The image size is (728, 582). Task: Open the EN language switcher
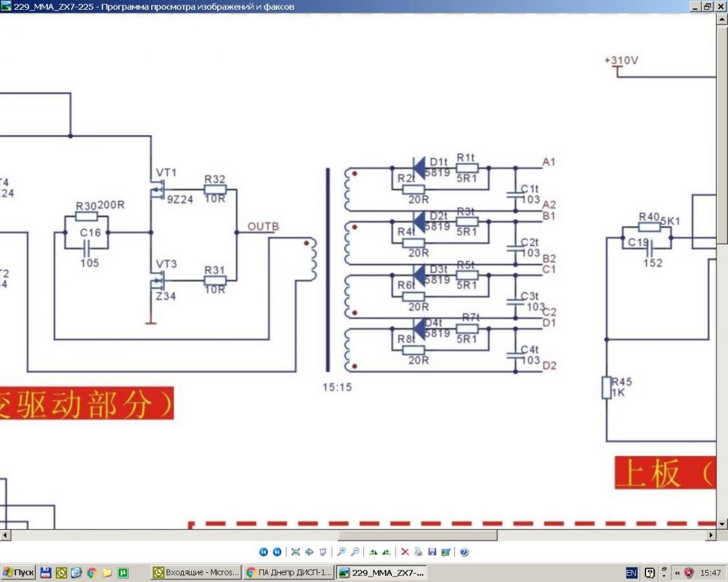[632, 572]
